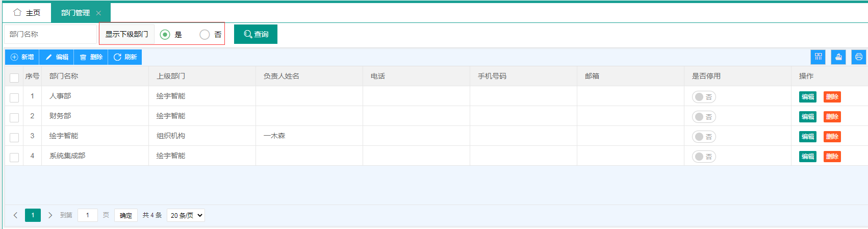Click the toolbar 编辑 pencil button

tap(57, 57)
